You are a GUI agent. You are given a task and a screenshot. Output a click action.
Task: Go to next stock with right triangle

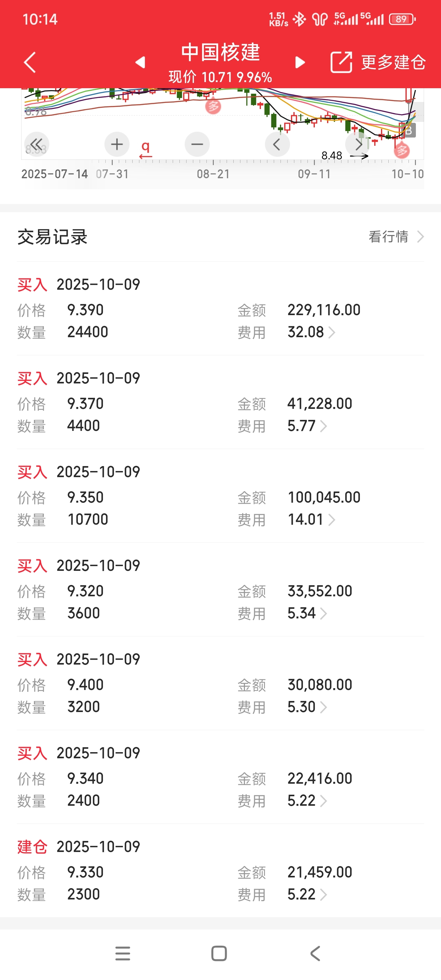pyautogui.click(x=300, y=62)
